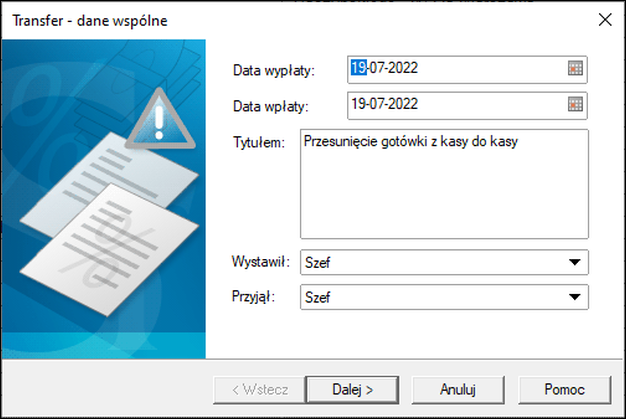Click the Przyjął: label

click(x=254, y=296)
